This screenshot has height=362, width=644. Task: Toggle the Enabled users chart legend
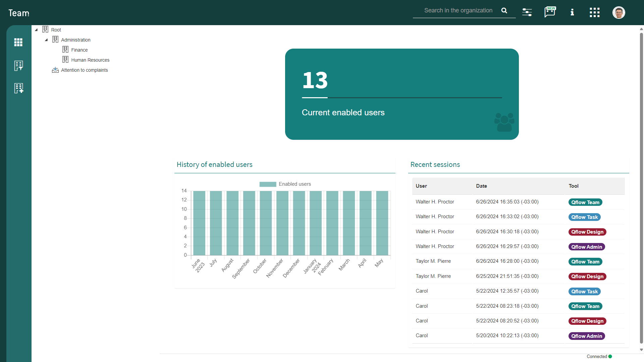point(285,184)
